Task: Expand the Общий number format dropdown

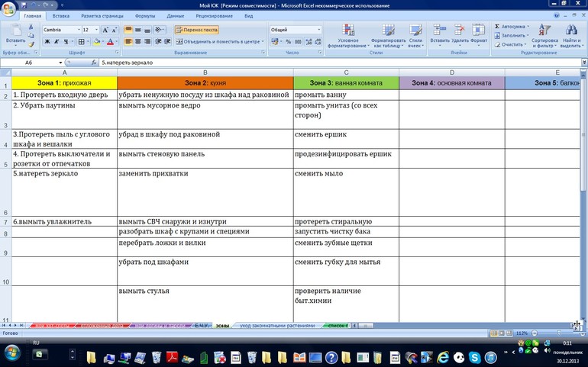Action: point(318,30)
